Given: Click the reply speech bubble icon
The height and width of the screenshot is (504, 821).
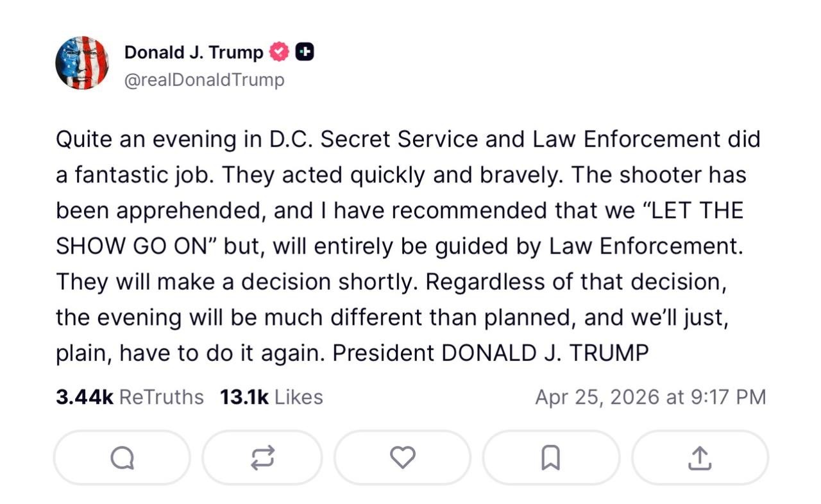Looking at the screenshot, I should click(122, 457).
